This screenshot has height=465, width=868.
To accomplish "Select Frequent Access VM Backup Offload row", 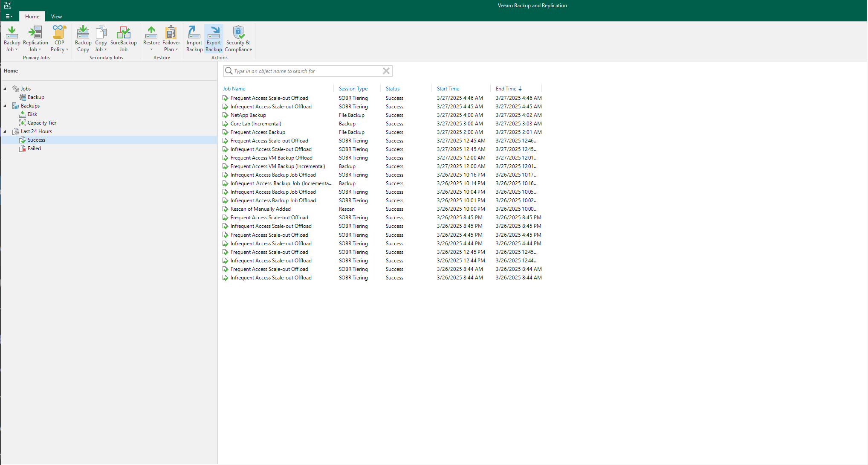I will point(382,158).
